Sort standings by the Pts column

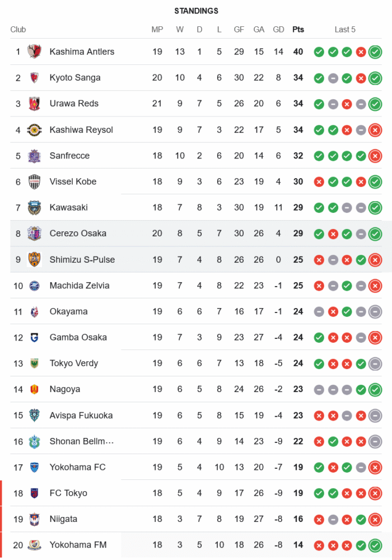pos(298,30)
